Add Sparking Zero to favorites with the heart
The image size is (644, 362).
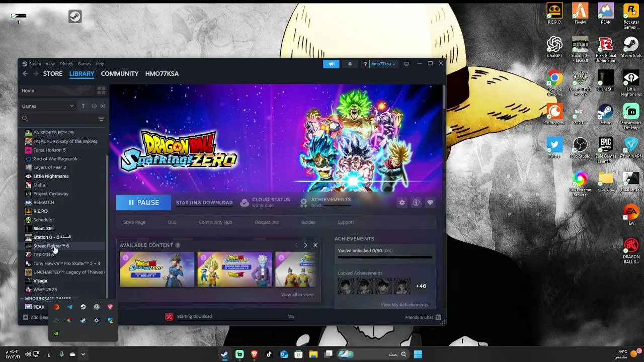coord(430,203)
